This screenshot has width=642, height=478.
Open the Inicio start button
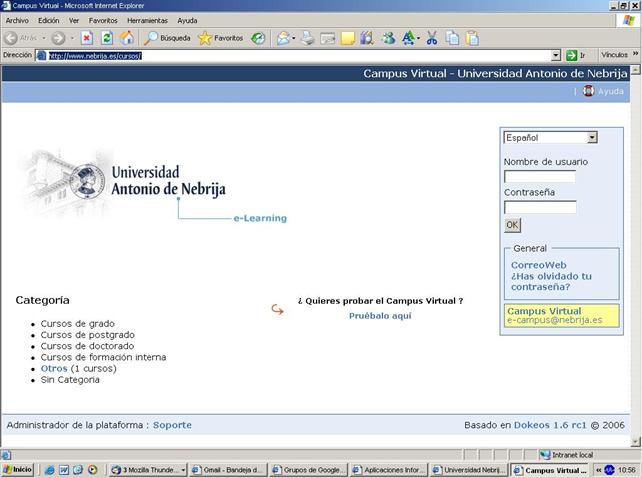coord(17,470)
